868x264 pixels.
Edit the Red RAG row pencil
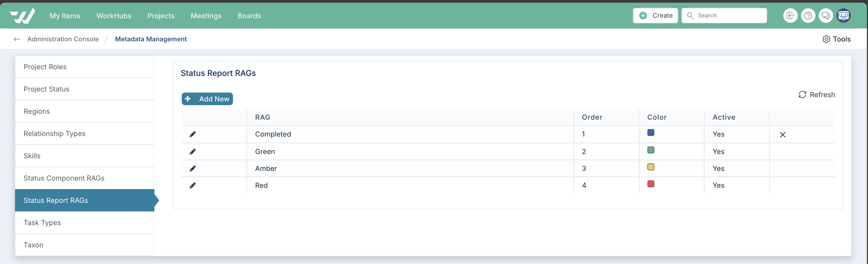click(x=193, y=185)
